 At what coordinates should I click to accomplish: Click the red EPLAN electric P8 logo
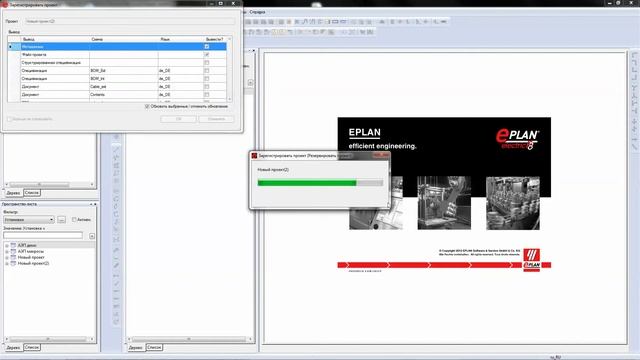point(517,139)
